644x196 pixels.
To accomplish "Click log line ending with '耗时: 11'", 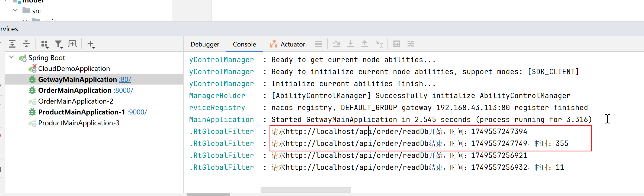I will 418,167.
